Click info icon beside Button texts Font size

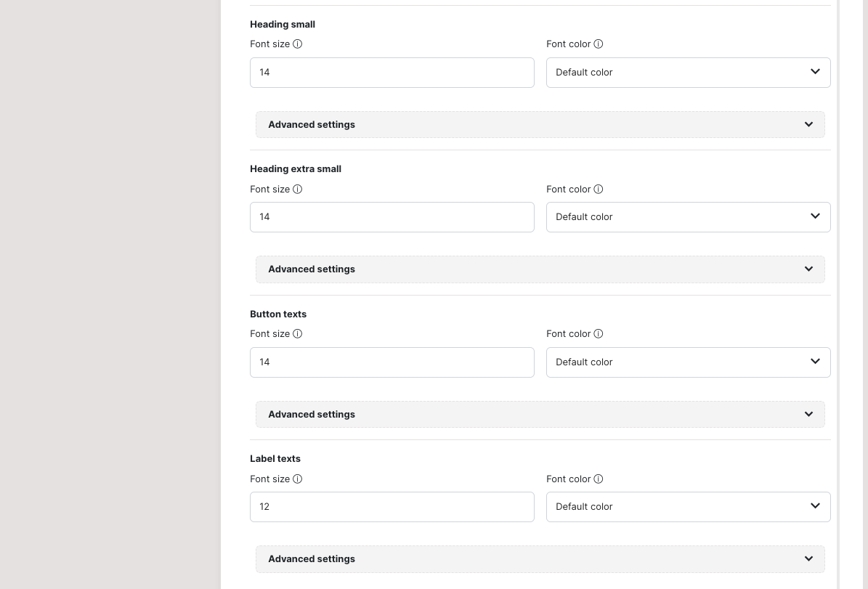(x=297, y=334)
